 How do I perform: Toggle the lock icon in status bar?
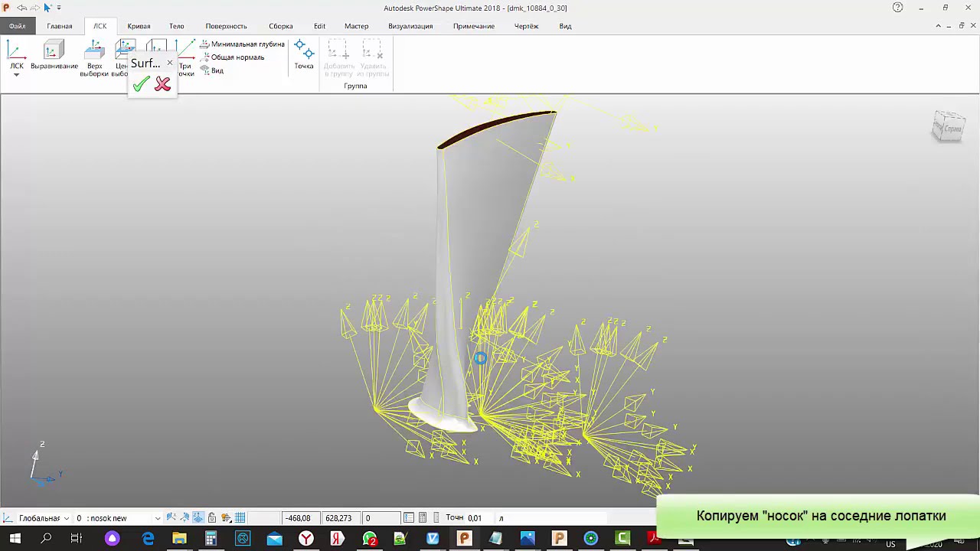point(212,518)
